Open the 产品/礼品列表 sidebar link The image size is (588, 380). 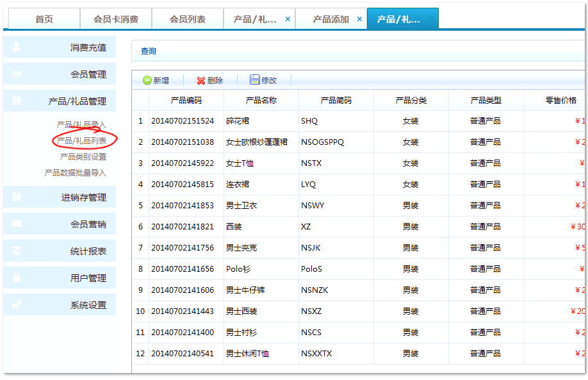(82, 140)
